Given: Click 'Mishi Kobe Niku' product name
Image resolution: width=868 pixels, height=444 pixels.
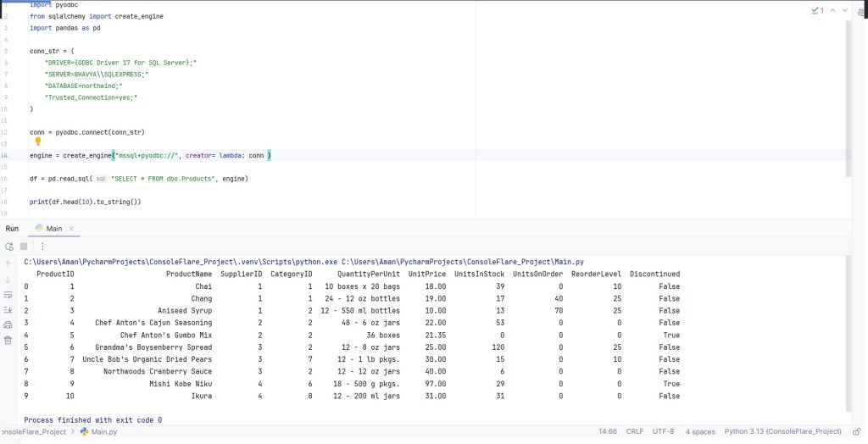Looking at the screenshot, I should [181, 384].
